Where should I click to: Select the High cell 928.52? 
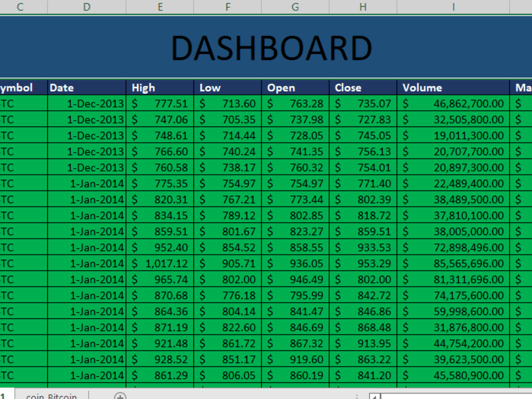[x=160, y=359]
